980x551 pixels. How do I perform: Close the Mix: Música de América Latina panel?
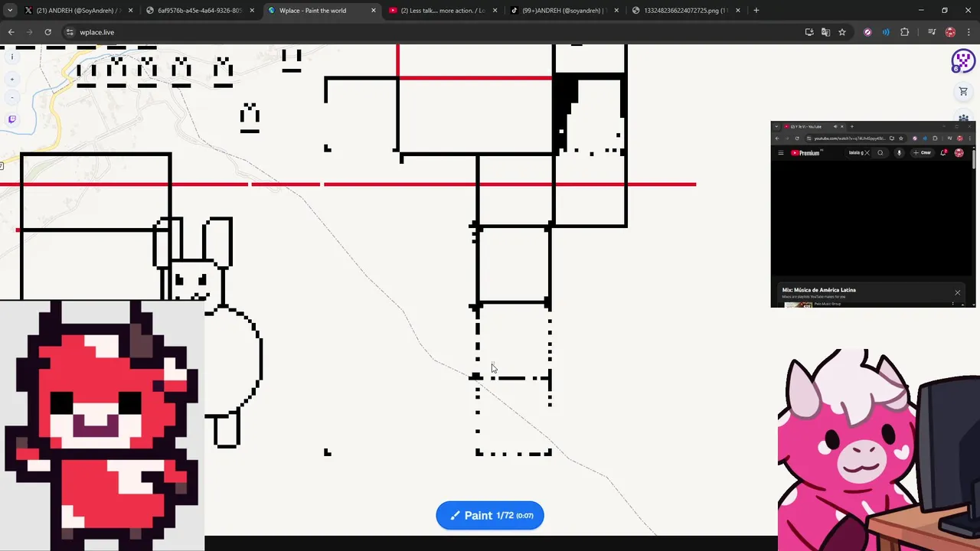pyautogui.click(x=957, y=292)
